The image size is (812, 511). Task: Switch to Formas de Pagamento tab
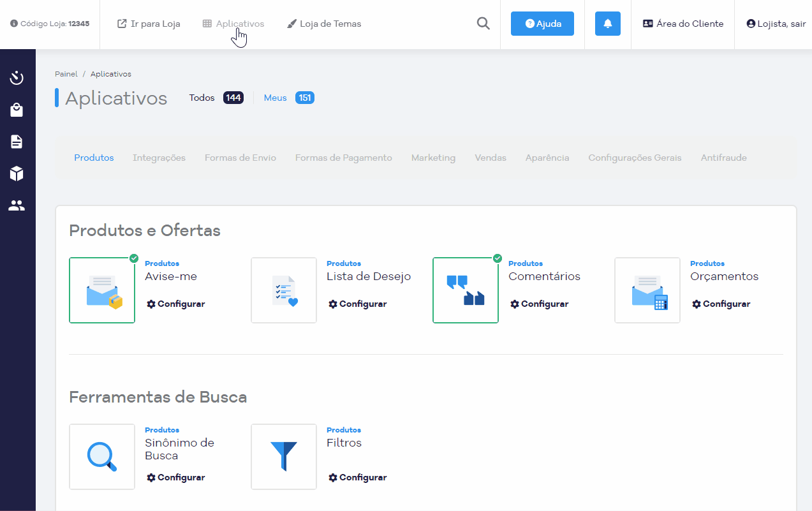[344, 158]
